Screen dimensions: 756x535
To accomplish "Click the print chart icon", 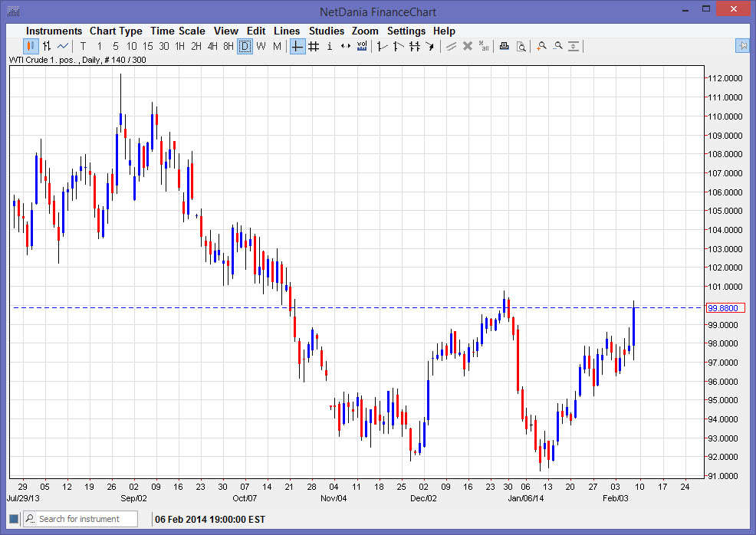I will point(505,46).
